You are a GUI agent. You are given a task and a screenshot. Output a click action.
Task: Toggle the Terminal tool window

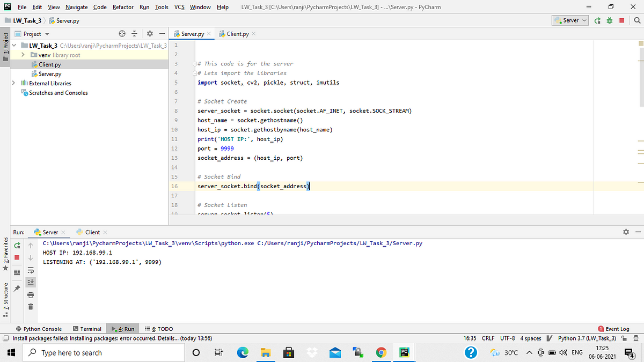pyautogui.click(x=87, y=329)
